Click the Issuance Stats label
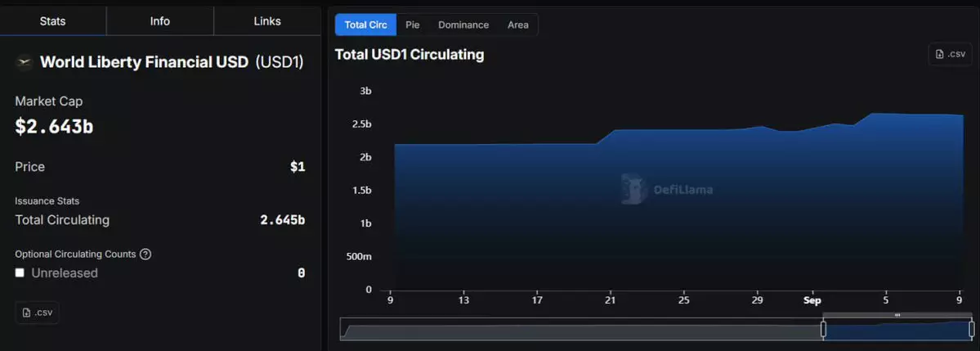The image size is (980, 351). 47,200
